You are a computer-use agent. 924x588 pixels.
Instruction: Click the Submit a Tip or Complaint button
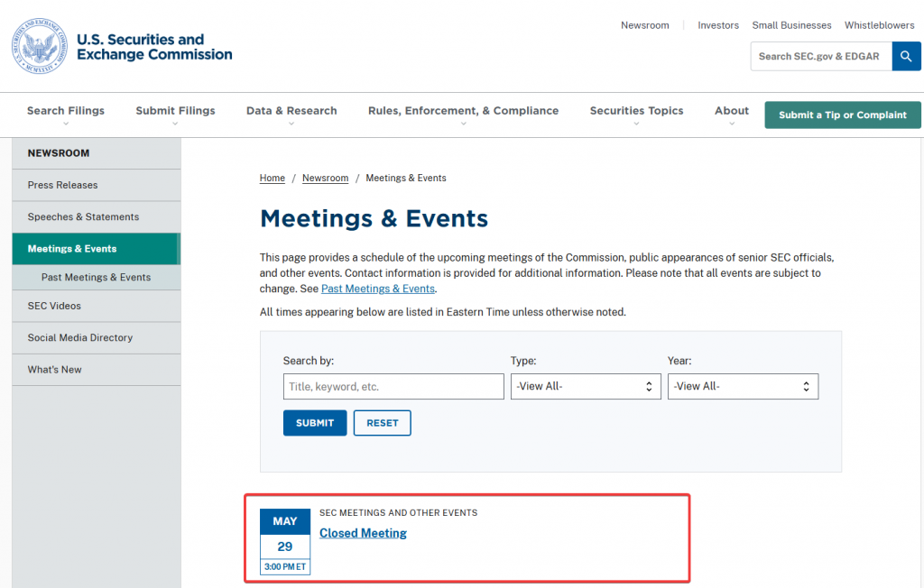click(x=842, y=115)
